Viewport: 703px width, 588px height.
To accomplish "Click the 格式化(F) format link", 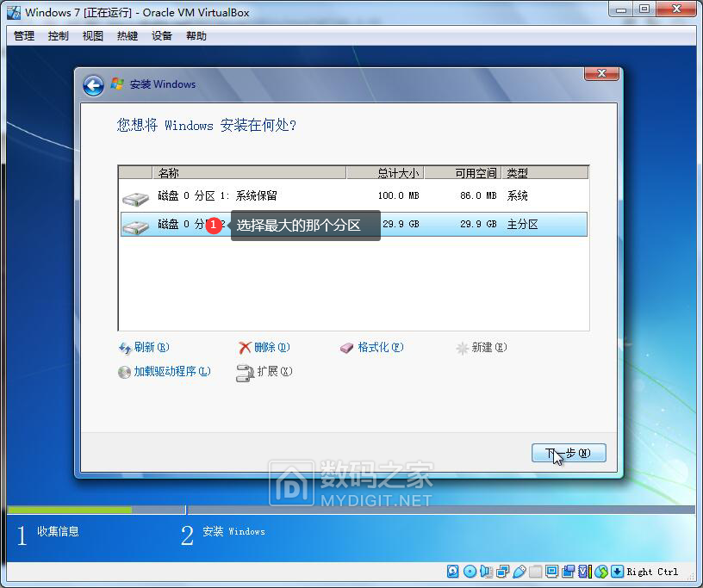I will click(371, 347).
